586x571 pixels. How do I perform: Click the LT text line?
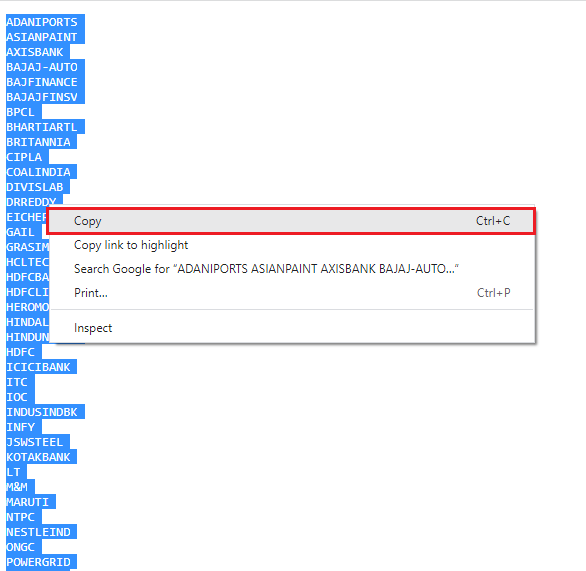13,472
